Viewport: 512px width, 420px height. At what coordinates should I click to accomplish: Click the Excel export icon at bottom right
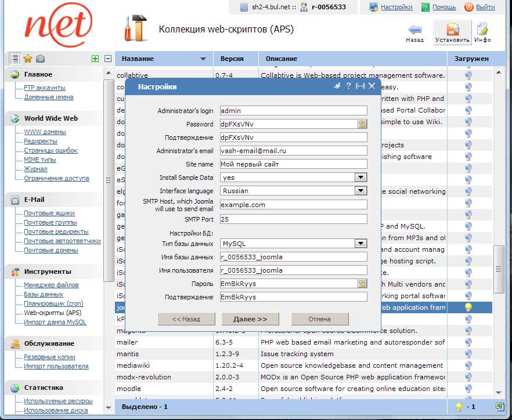coord(499,407)
